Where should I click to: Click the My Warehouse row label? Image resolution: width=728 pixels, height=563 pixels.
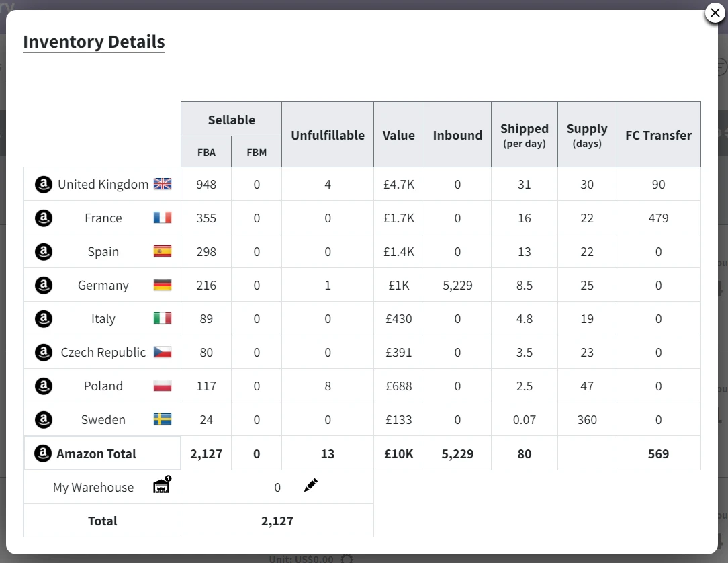coord(93,487)
